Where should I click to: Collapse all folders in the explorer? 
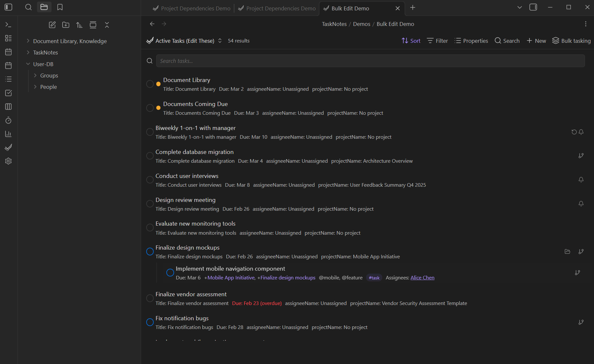[x=107, y=25]
